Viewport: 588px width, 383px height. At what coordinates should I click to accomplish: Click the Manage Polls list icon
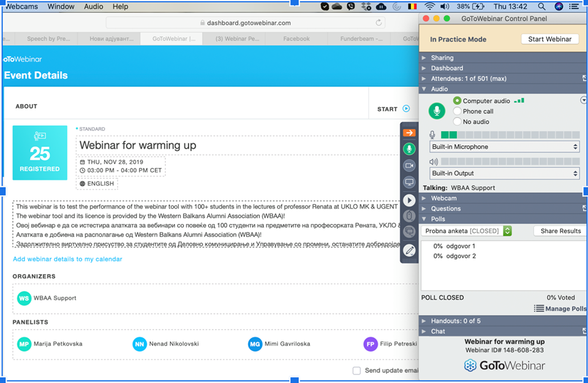tap(539, 308)
